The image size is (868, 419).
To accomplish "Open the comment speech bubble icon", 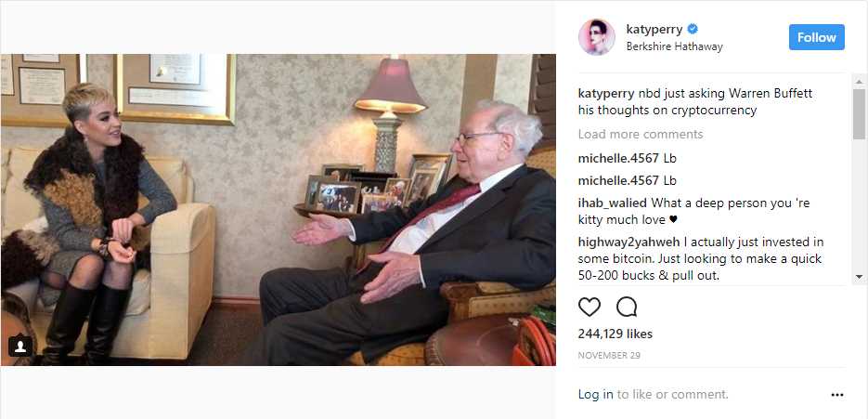I will [627, 307].
